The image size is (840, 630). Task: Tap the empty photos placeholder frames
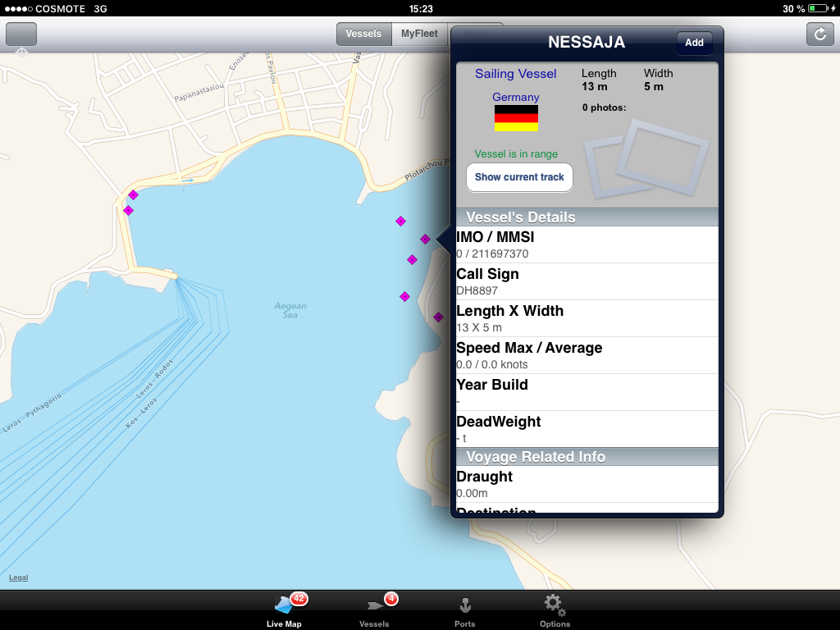coord(646,157)
